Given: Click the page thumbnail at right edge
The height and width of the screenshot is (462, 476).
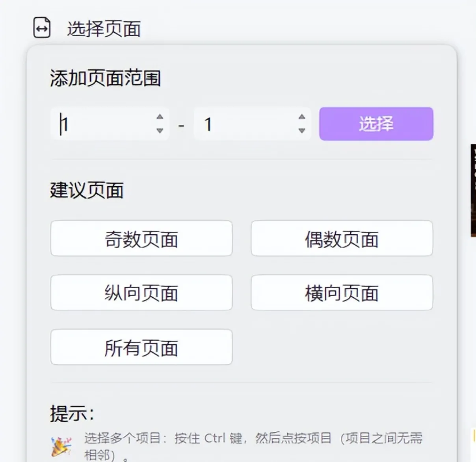Looking at the screenshot, I should [473, 191].
